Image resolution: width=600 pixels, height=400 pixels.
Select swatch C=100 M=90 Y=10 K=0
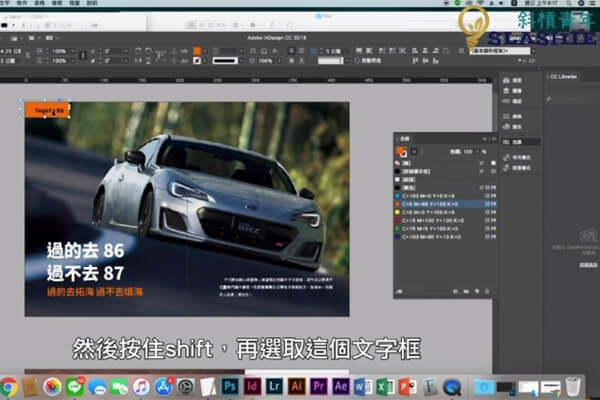(x=446, y=237)
